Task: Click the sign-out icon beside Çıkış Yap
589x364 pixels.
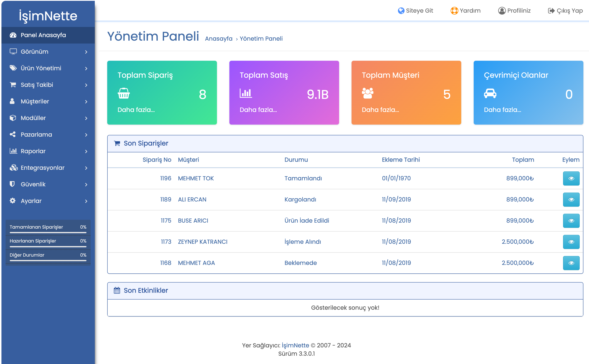Action: (x=551, y=11)
